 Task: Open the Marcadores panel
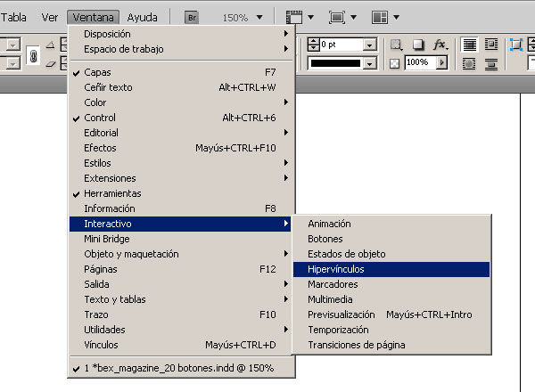coord(391,284)
